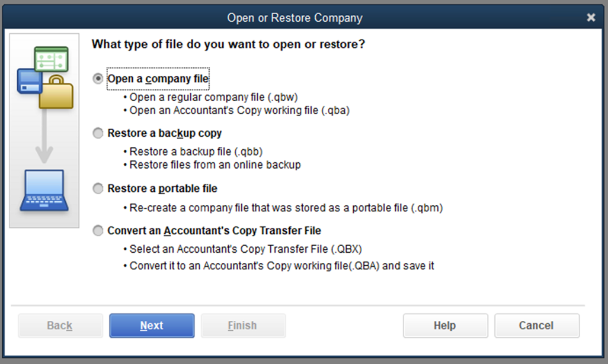Click the 'Restore a portable file' label text

click(162, 189)
